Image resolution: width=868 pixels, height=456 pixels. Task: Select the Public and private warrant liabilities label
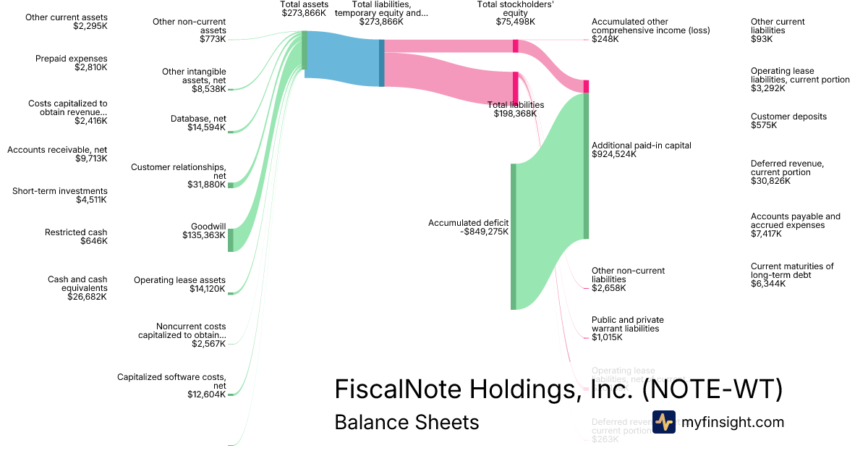point(627,328)
